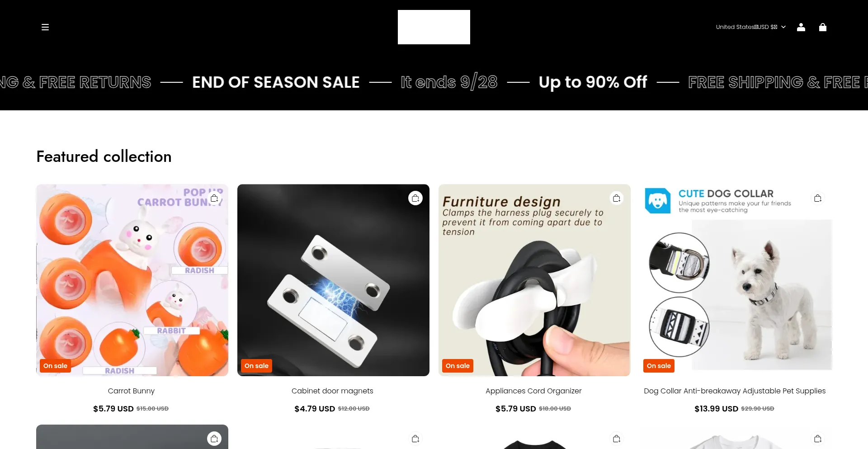Open Dog Collar Anti-breakaway product link
The height and width of the screenshot is (449, 868).
coord(735,391)
